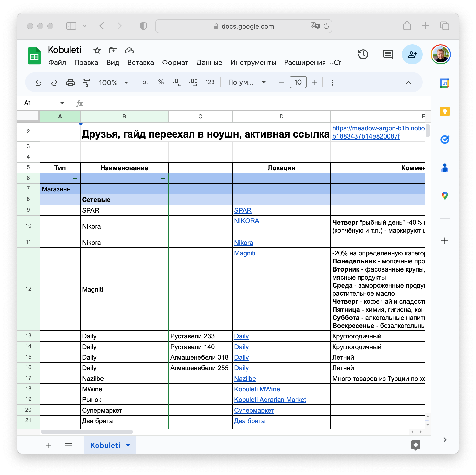The image size is (476, 475).
Task: Toggle Safari sidebar
Action: [71, 26]
